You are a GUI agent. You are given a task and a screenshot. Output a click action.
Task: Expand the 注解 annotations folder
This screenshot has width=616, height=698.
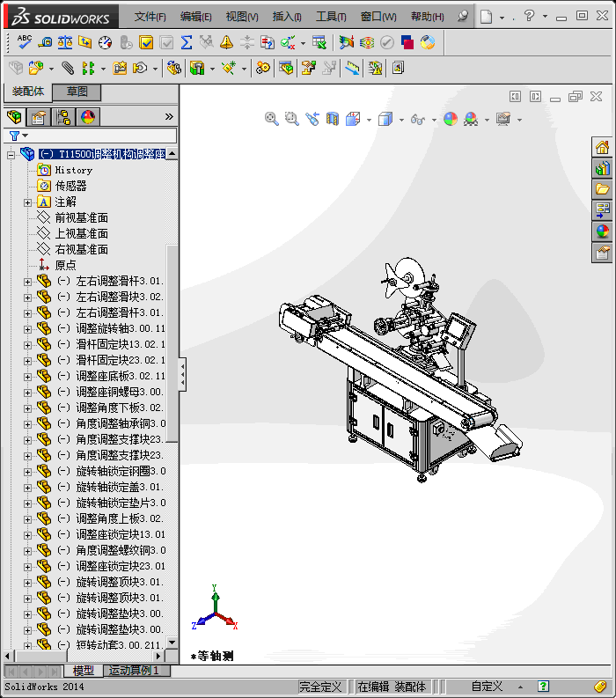27,202
